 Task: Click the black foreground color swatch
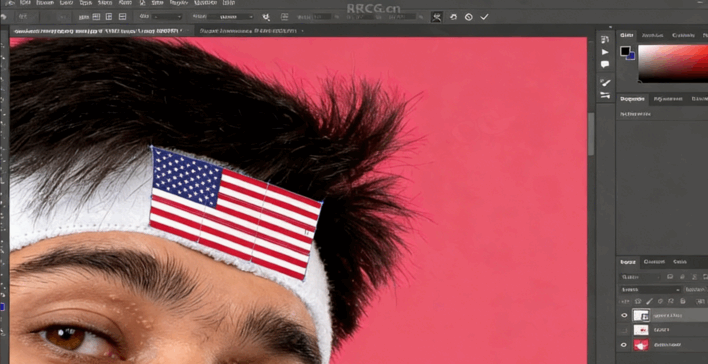[625, 51]
